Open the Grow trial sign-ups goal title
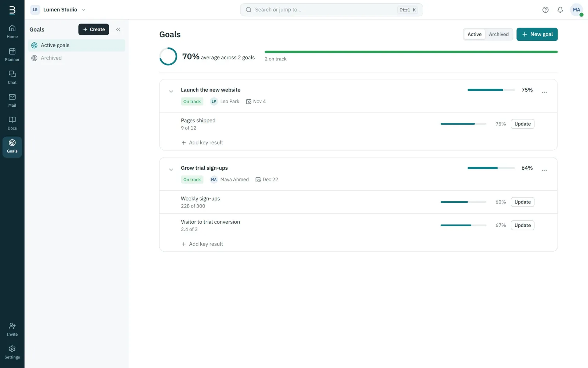 click(x=204, y=168)
